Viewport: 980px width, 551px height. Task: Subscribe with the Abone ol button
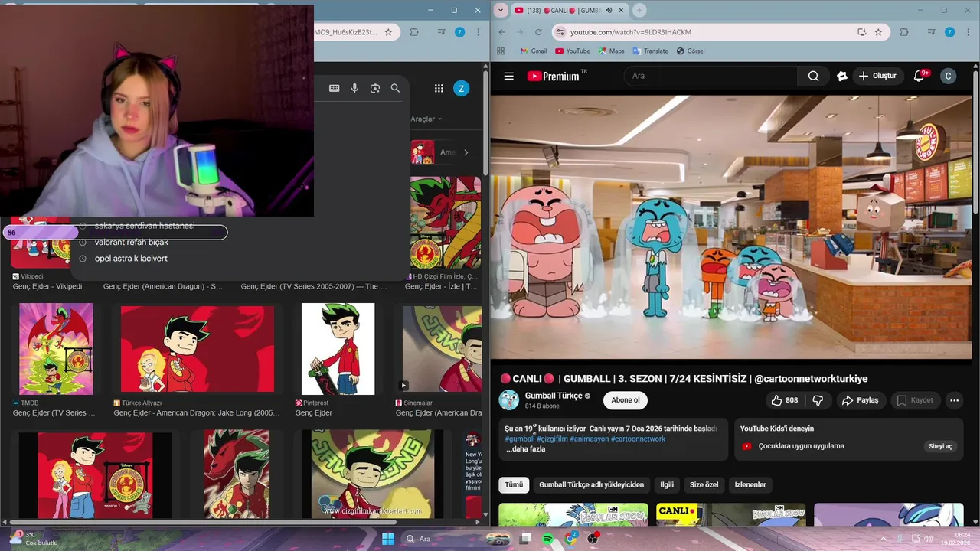point(626,400)
